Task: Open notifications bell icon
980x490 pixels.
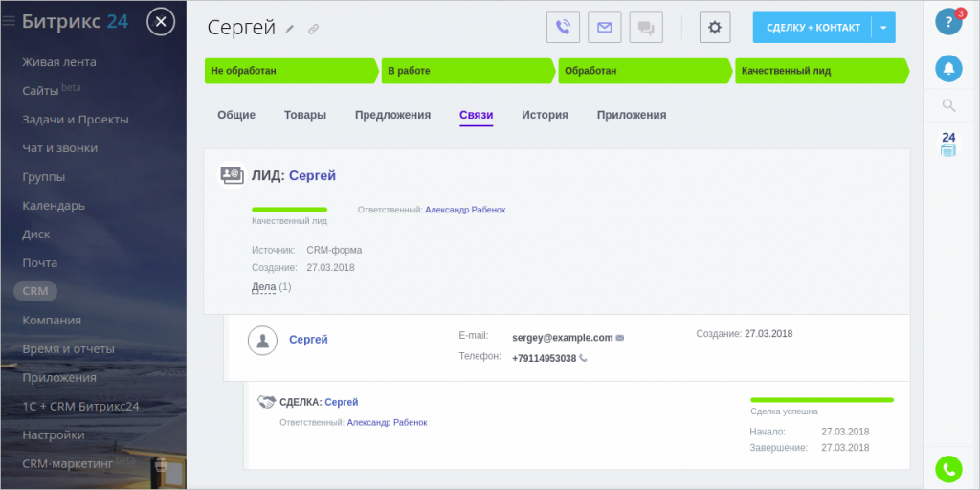Action: tap(948, 68)
